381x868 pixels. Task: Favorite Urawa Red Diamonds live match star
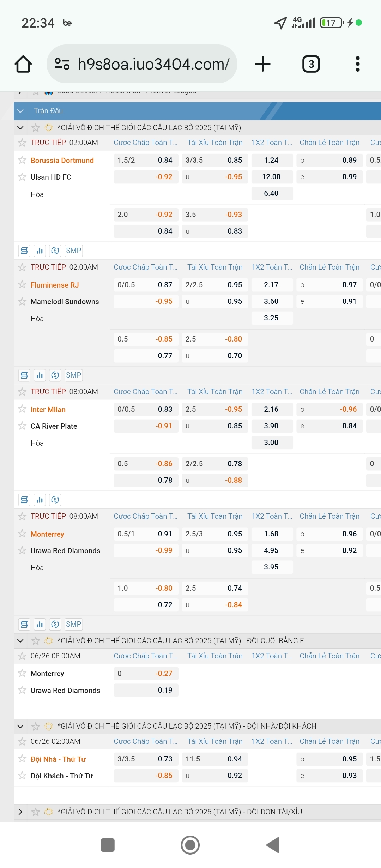click(22, 550)
